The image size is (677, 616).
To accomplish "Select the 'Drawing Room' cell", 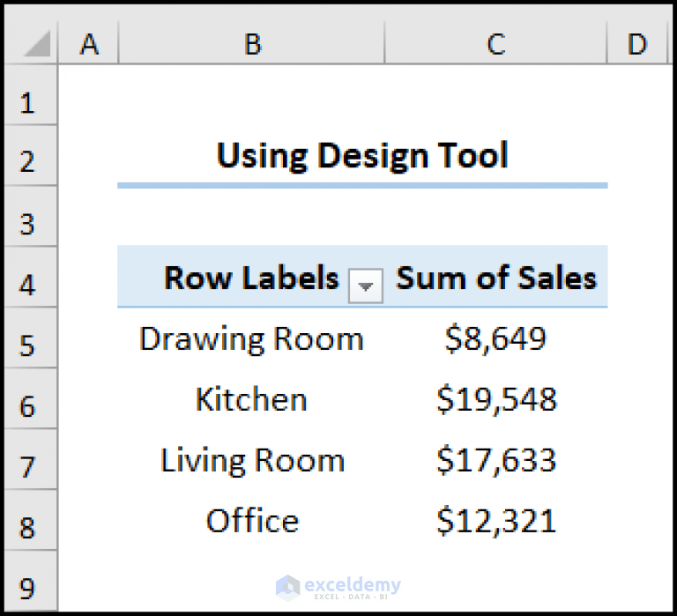I will [251, 338].
